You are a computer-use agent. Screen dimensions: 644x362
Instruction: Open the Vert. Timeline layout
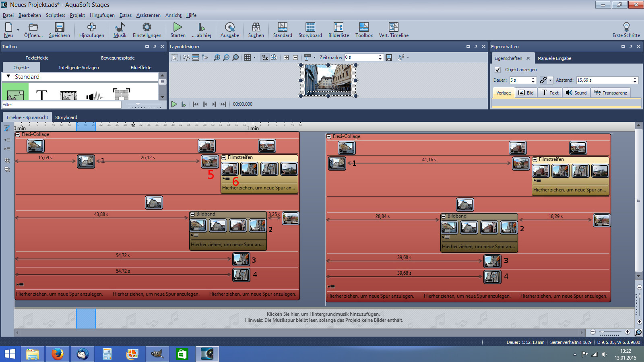tap(393, 27)
